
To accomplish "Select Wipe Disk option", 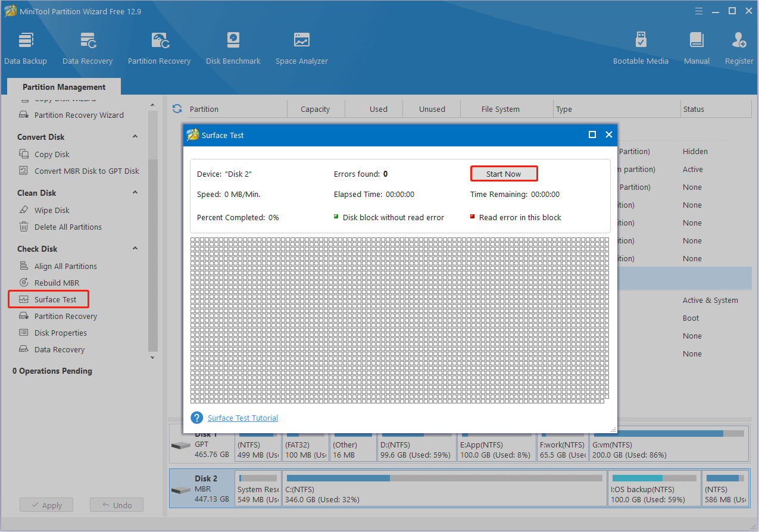I will coord(52,210).
